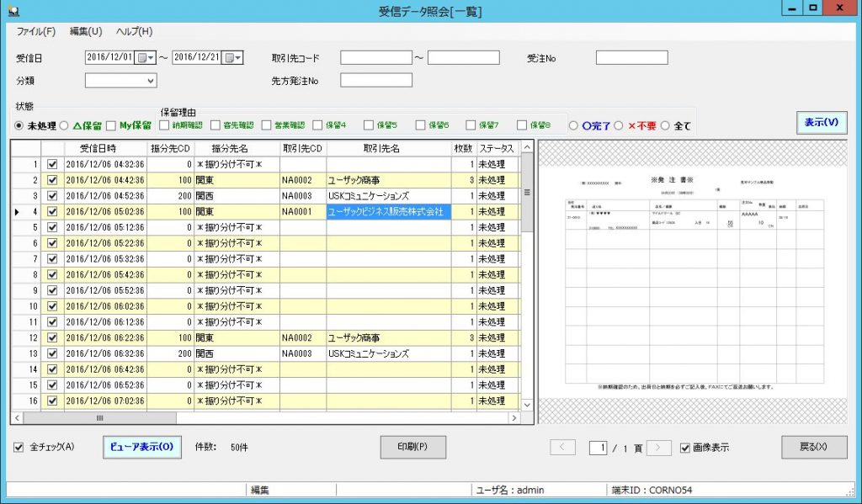
Task: Uncheck the checkbox in row 4
Action: [52, 211]
